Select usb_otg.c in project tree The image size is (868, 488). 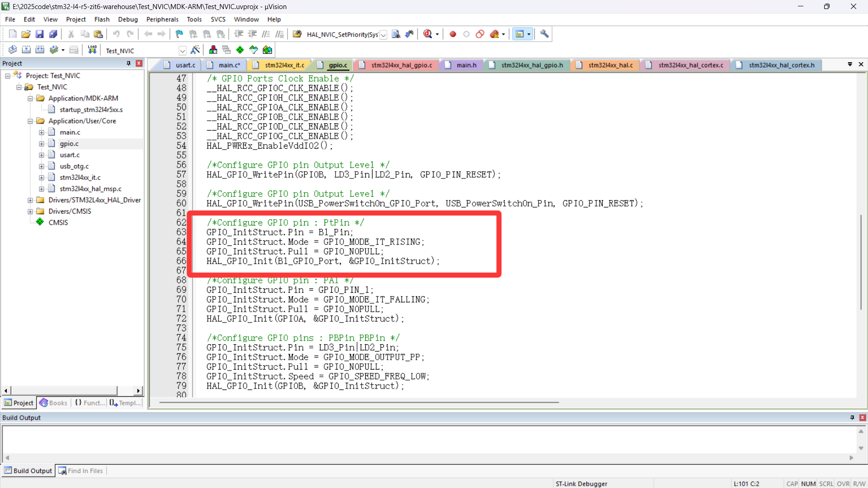point(74,166)
